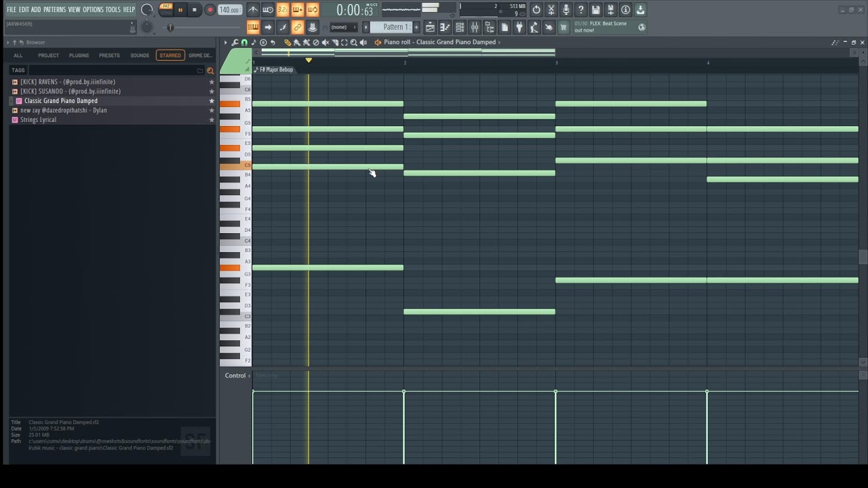
Task: Toggle the metronome icon
Action: click(x=253, y=9)
